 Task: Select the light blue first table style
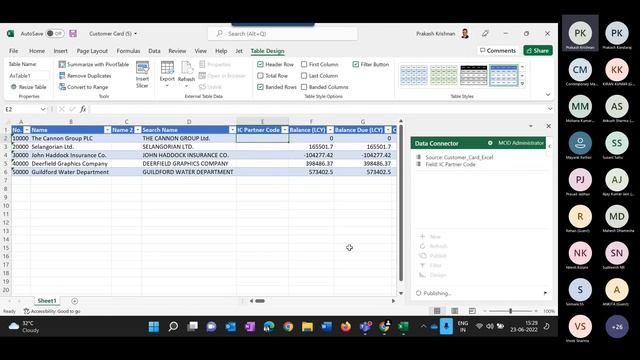coord(414,75)
